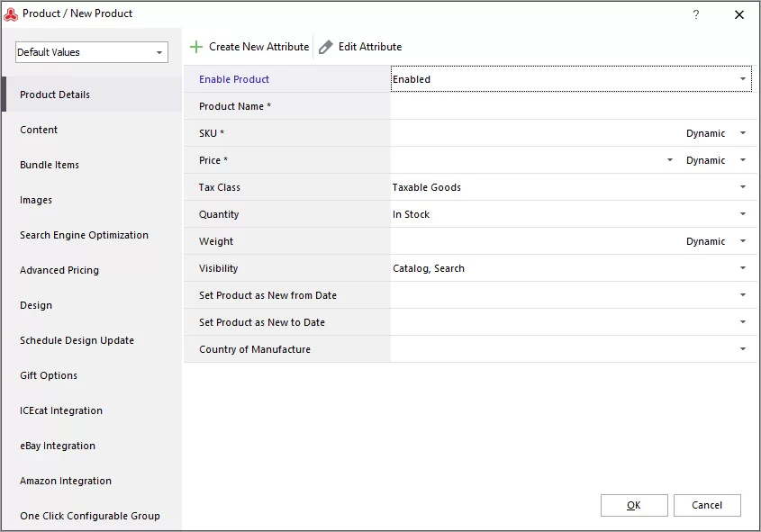This screenshot has width=761, height=532.
Task: Click the Visibility label
Action: point(219,268)
